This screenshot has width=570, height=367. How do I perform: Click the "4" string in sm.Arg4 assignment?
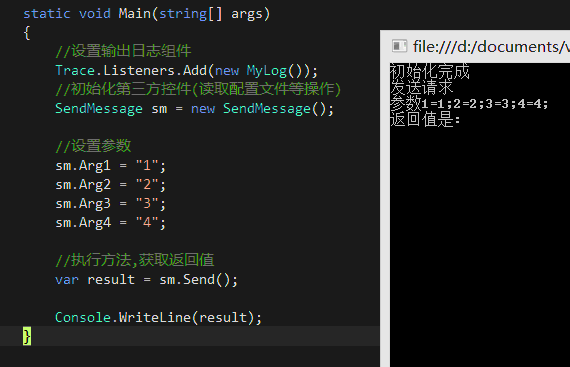tap(147, 222)
